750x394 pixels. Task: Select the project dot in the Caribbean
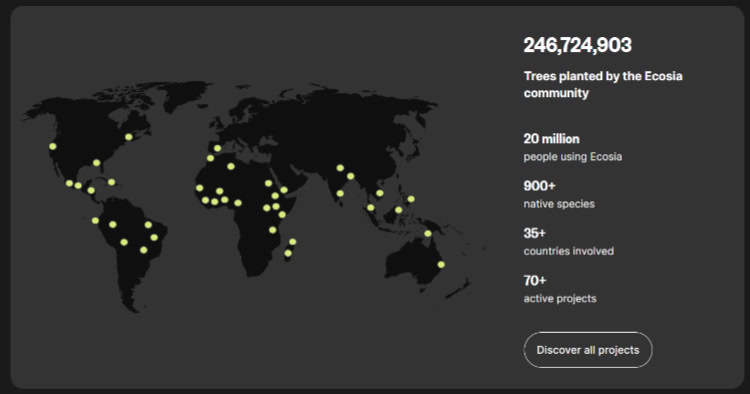111,182
